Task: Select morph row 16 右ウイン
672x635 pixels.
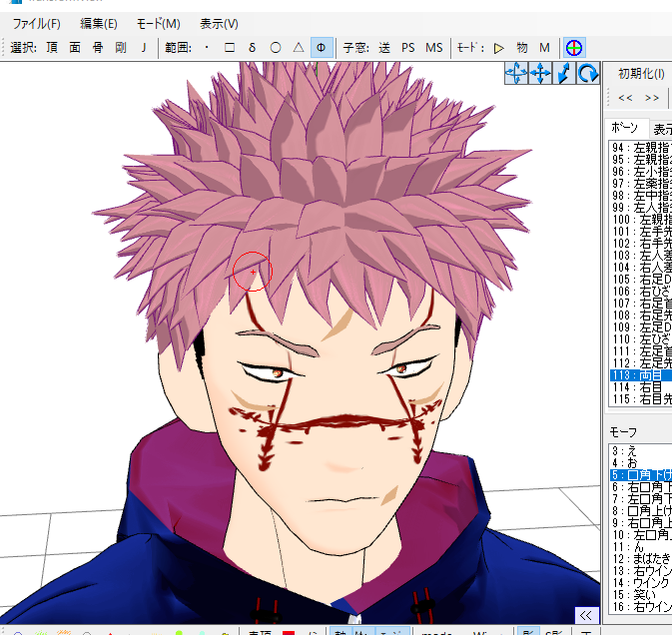Action: [641, 607]
